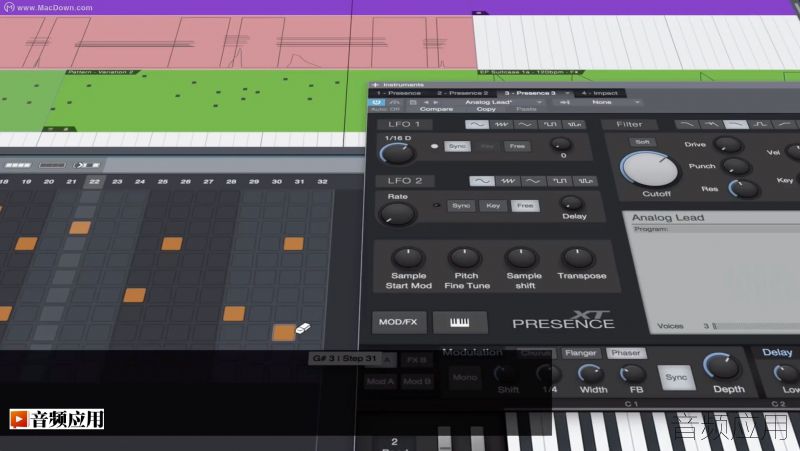This screenshot has width=800, height=451.
Task: Enable Sync mode for LFO 1
Action: [457, 146]
